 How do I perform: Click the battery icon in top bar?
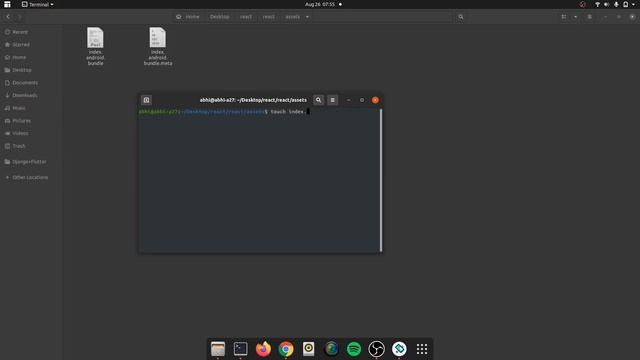(x=625, y=4)
